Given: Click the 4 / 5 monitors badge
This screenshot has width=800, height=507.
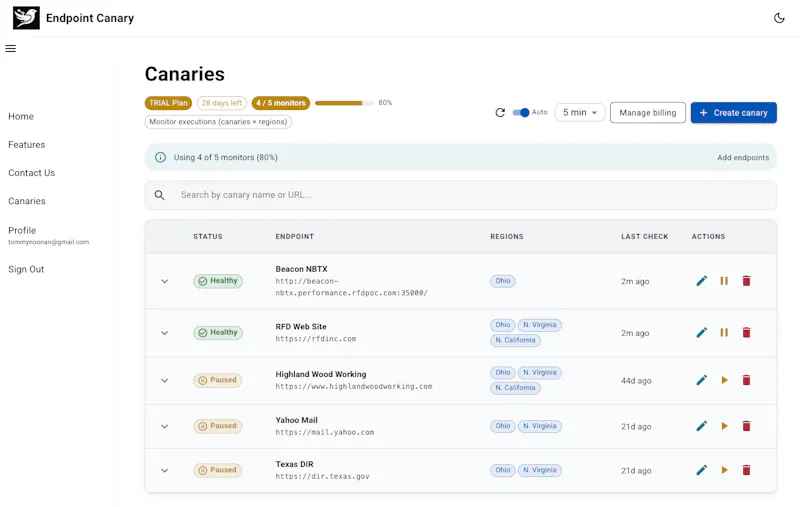Looking at the screenshot, I should (281, 103).
